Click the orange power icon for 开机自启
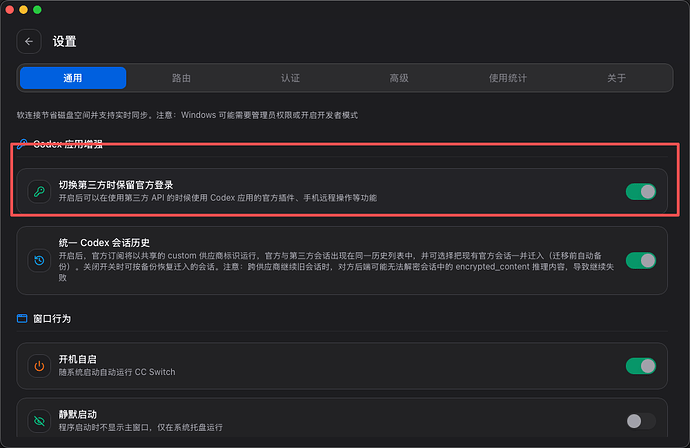 [39, 366]
